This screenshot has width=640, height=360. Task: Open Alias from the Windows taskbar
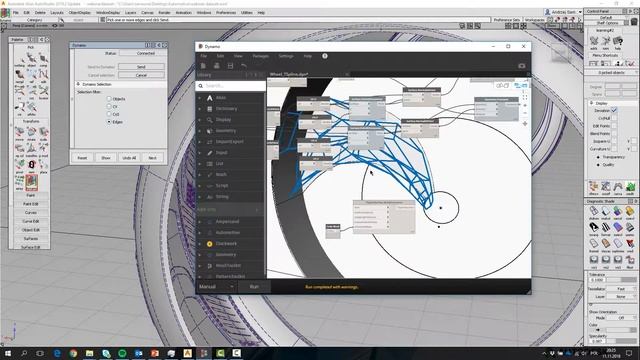[x=187, y=353]
